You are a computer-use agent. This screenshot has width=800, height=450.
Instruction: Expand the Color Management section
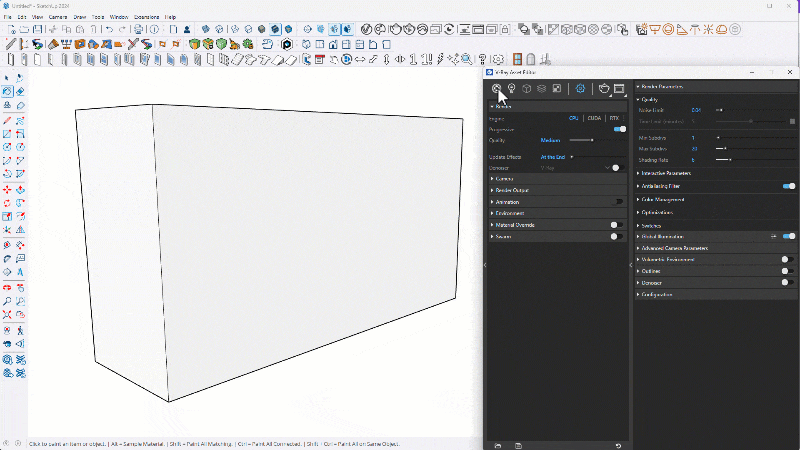click(x=716, y=199)
